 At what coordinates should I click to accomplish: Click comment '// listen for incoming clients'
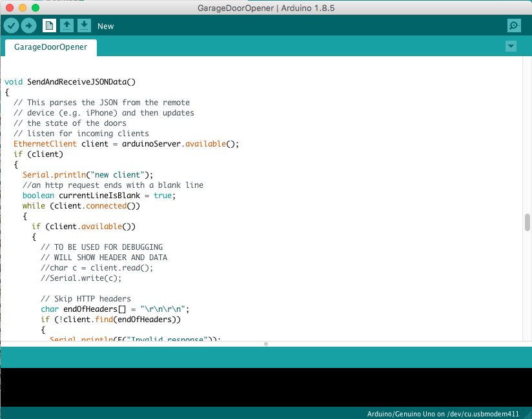(x=81, y=134)
